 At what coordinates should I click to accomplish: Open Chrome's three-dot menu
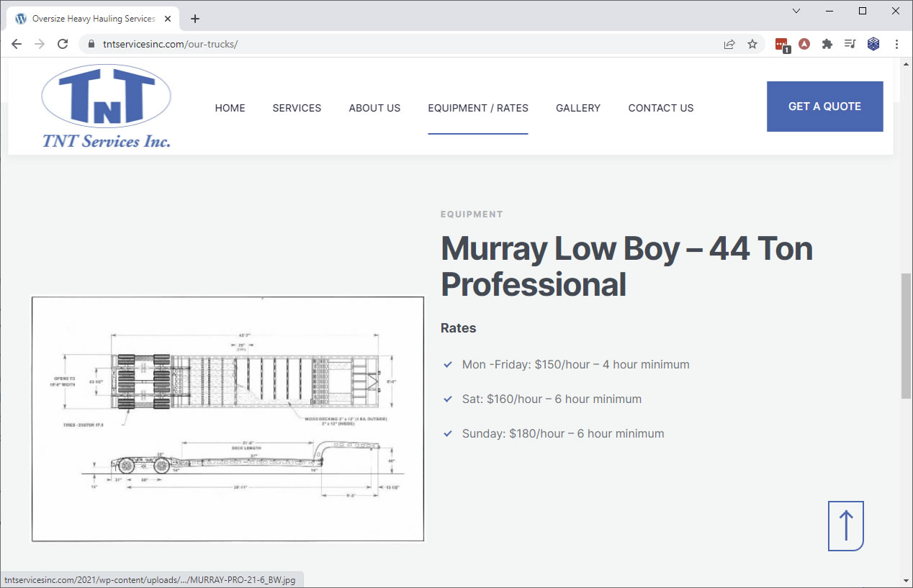click(896, 44)
